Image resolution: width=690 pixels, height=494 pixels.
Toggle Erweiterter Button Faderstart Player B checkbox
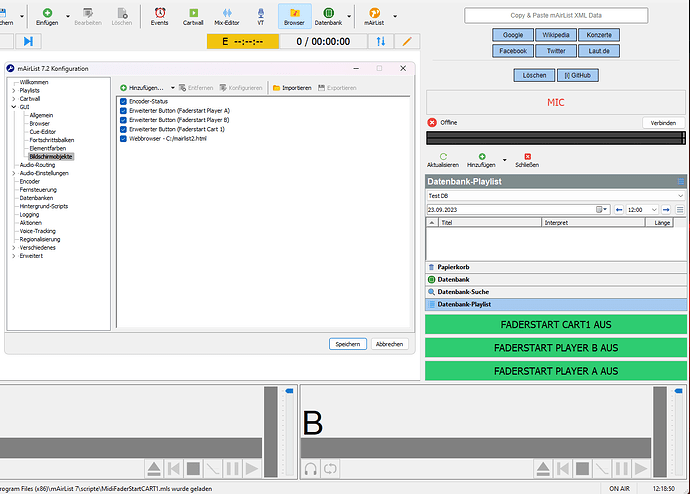(x=123, y=120)
